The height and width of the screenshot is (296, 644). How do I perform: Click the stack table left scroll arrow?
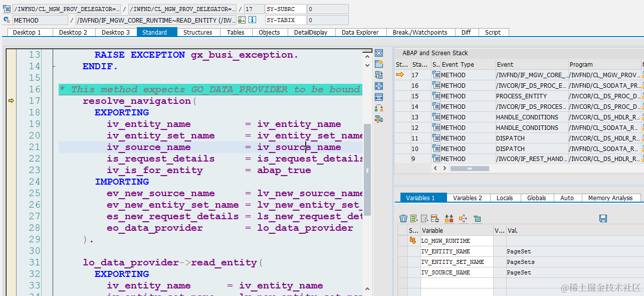click(436, 169)
